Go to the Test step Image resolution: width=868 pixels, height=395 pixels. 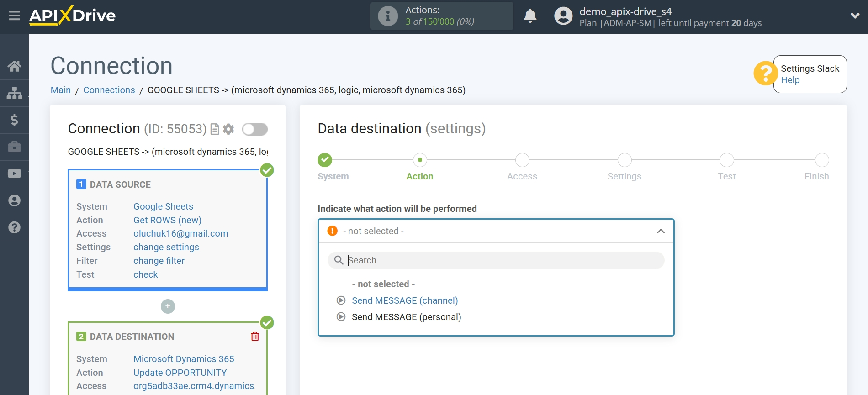click(x=727, y=160)
